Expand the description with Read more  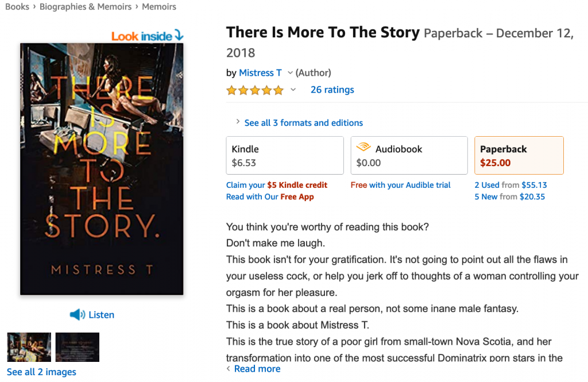click(257, 368)
